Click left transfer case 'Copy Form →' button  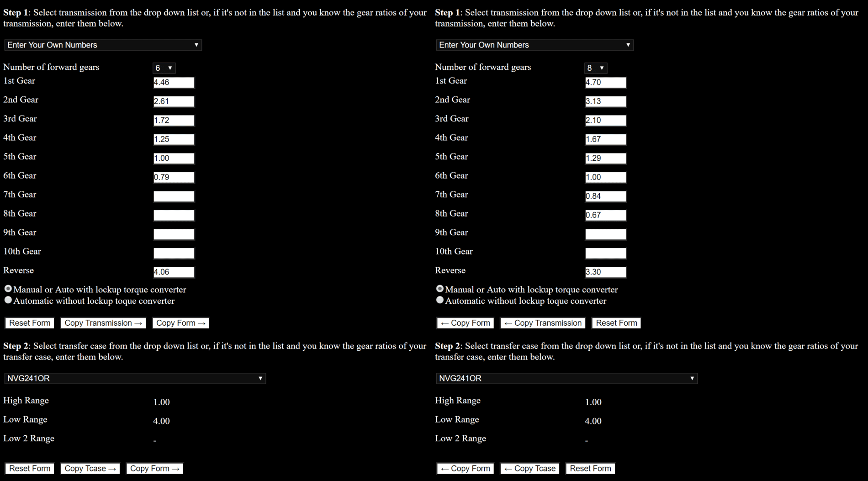click(x=154, y=469)
